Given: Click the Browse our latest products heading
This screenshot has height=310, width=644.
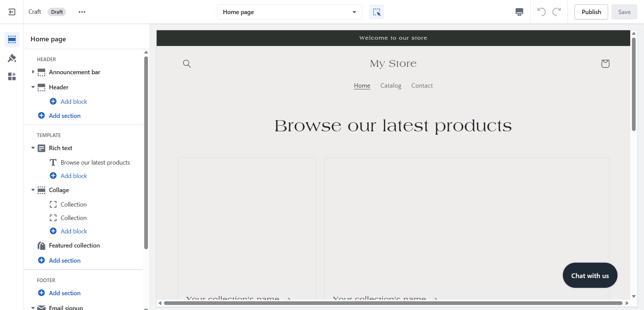Looking at the screenshot, I should (393, 126).
